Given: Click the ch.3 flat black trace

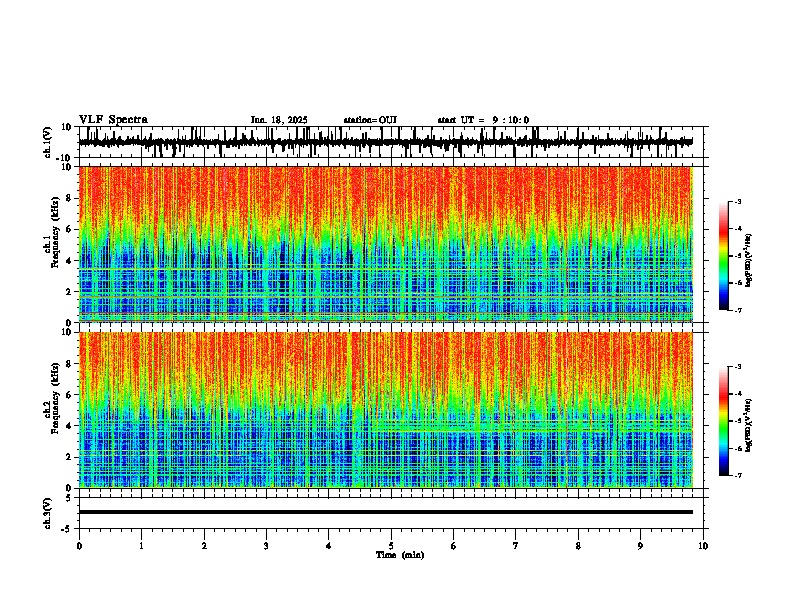Looking at the screenshot, I should pos(386,512).
